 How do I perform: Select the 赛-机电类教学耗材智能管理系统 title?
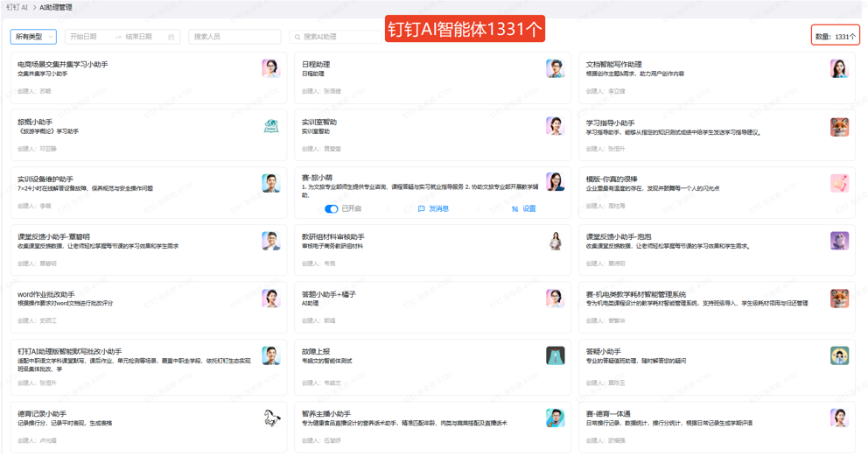[x=636, y=294]
